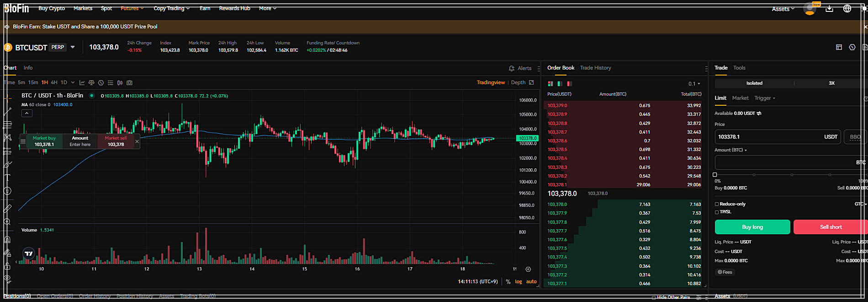Switch to the Tools tab
The height and width of the screenshot is (302, 868).
click(739, 68)
